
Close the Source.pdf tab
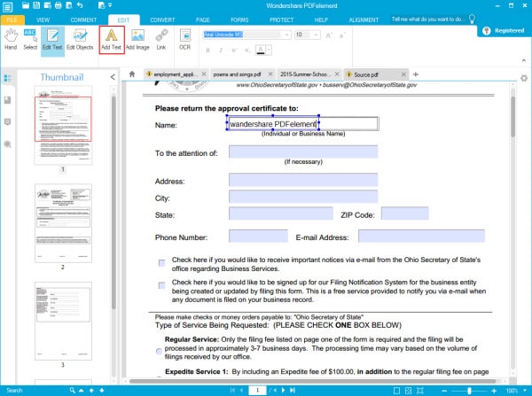[403, 74]
